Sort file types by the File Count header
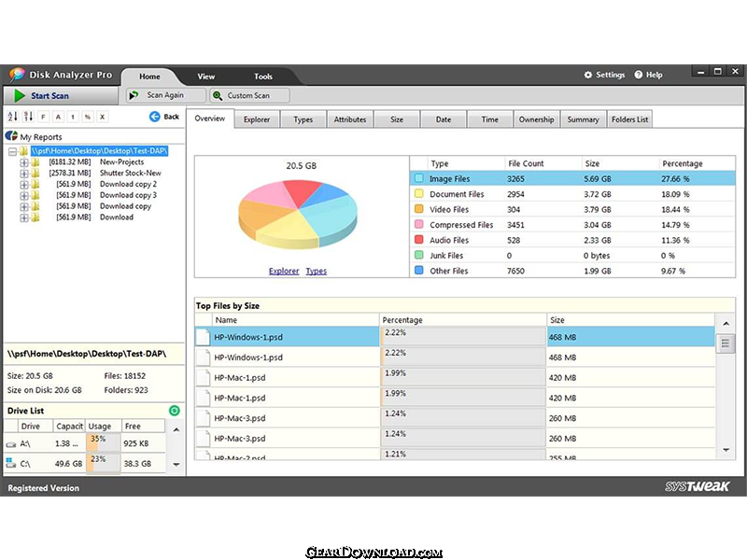The width and height of the screenshot is (747, 560). click(x=543, y=163)
